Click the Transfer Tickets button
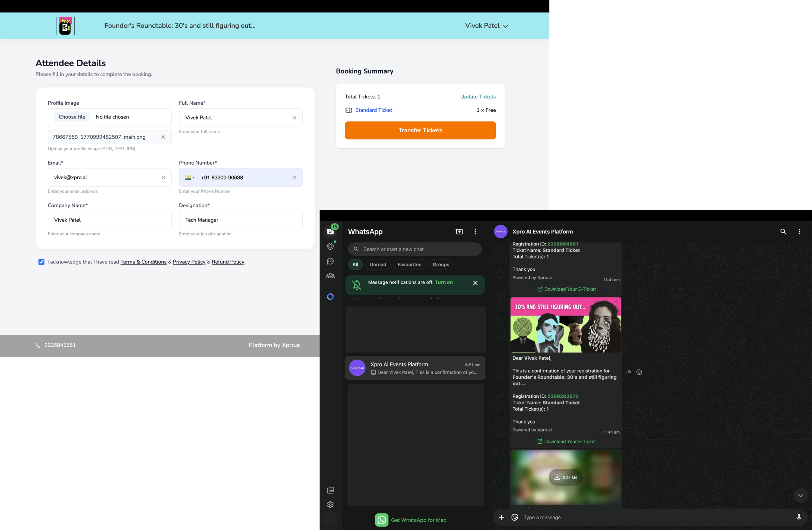Viewport: 812px width, 530px height. tap(420, 130)
